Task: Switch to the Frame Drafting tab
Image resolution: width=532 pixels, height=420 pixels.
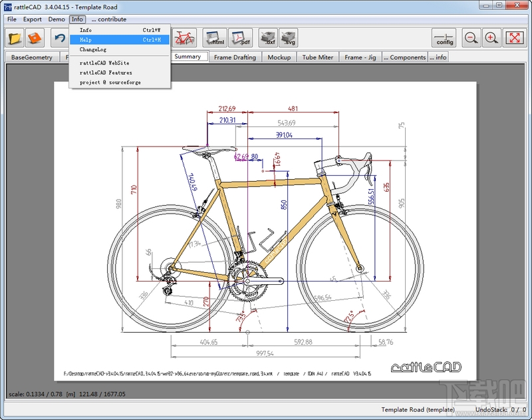Action: (235, 57)
